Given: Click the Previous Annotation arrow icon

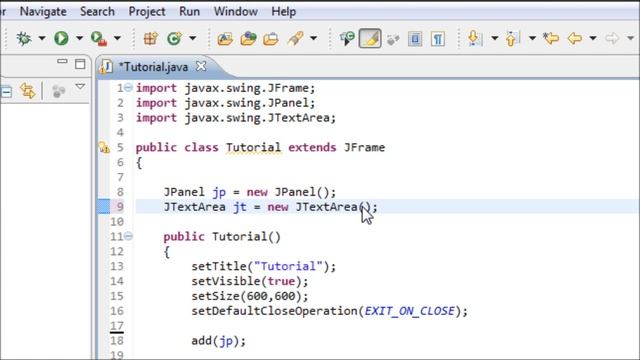Looking at the screenshot, I should click(x=512, y=38).
